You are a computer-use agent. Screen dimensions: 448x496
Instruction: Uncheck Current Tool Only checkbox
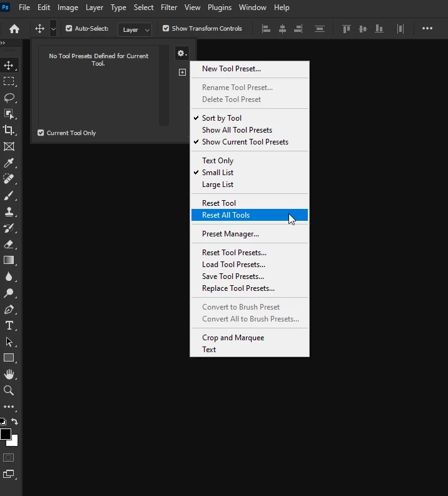(41, 133)
